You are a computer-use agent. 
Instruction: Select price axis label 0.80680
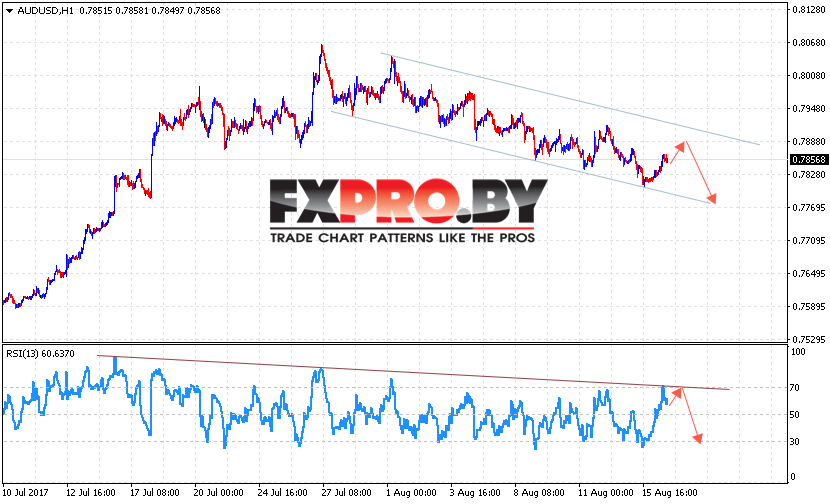809,42
